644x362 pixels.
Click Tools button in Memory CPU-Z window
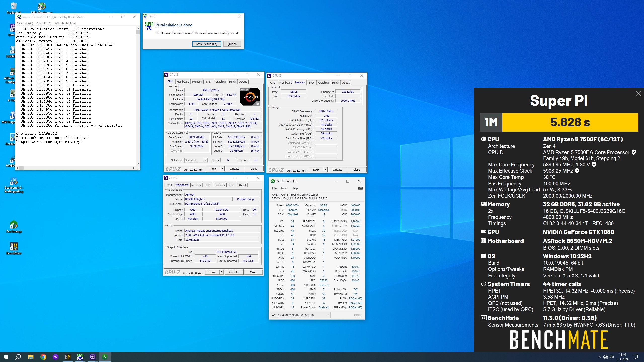click(x=316, y=170)
